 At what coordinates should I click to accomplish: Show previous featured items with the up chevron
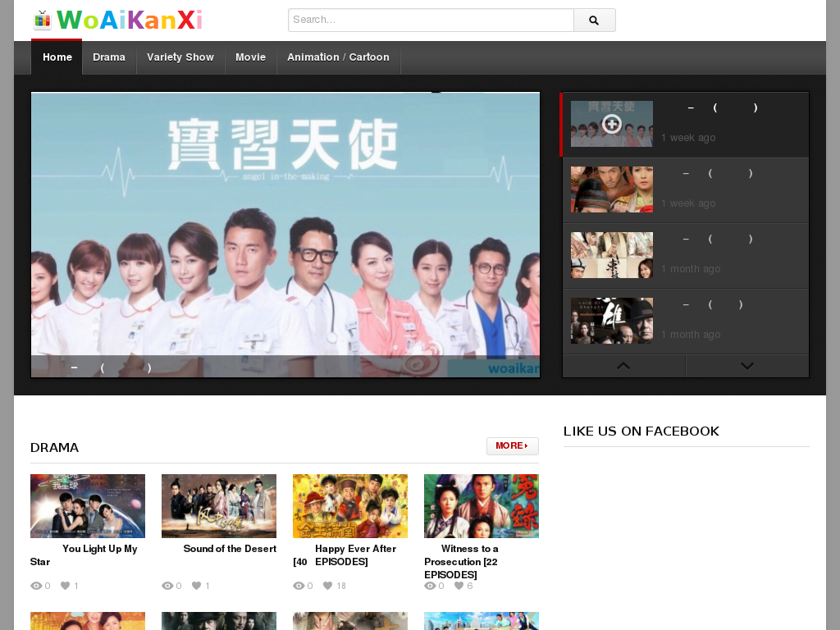click(x=623, y=366)
